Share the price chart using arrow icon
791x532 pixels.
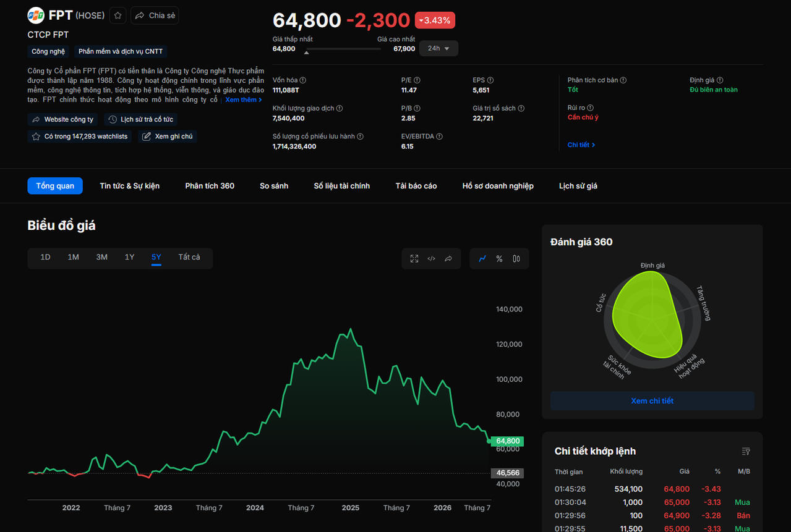tap(448, 258)
